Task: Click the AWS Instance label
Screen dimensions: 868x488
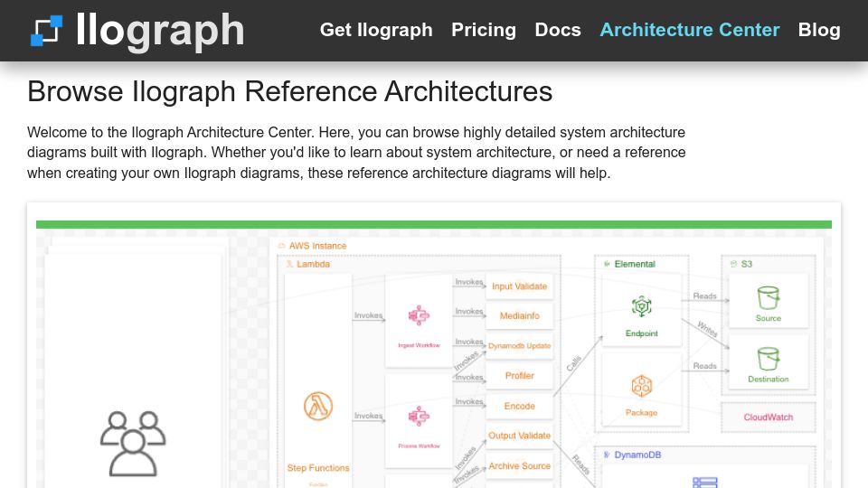Action: pyautogui.click(x=317, y=246)
